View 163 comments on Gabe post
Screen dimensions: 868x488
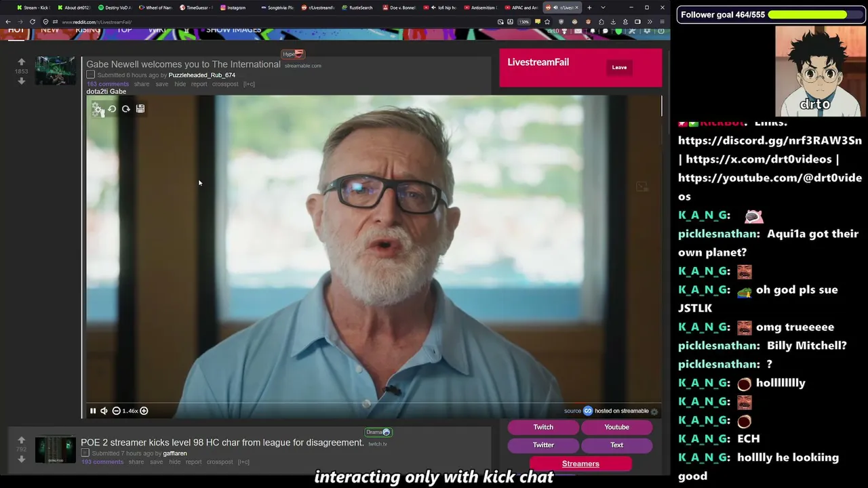(x=108, y=84)
